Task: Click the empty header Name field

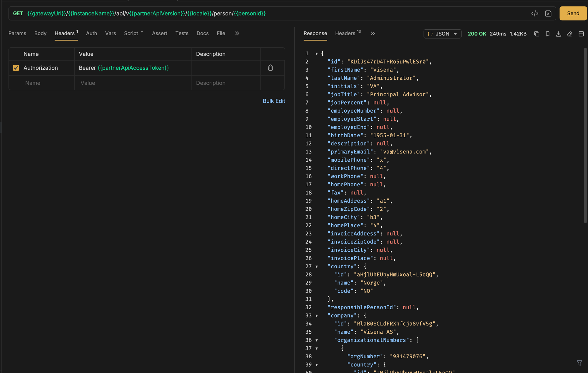Action: pos(42,83)
